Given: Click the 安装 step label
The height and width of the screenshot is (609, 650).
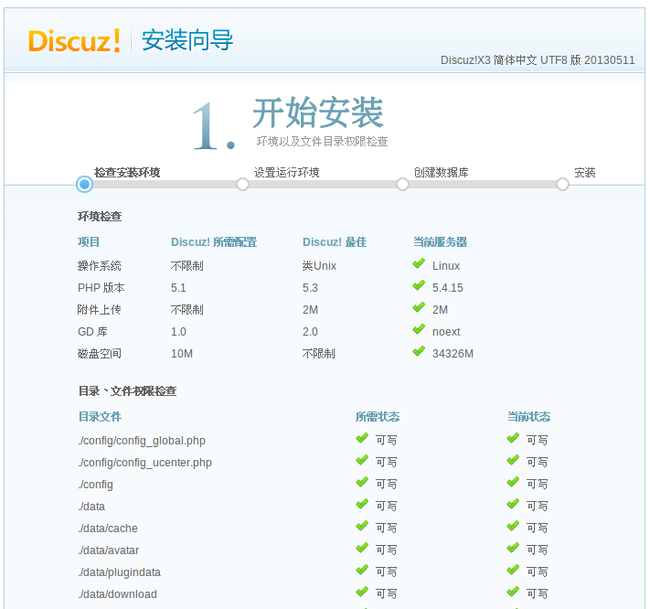Looking at the screenshot, I should tap(585, 172).
